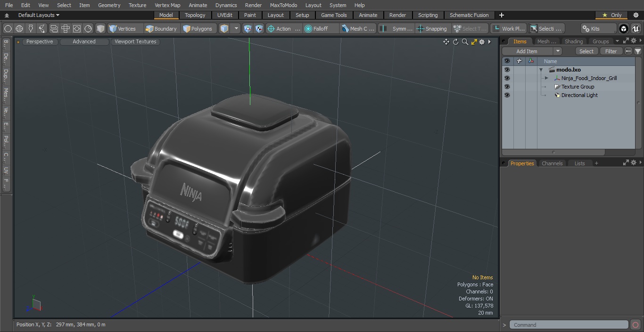Open dropdown arrow beside orange cube icon

[x=236, y=29]
